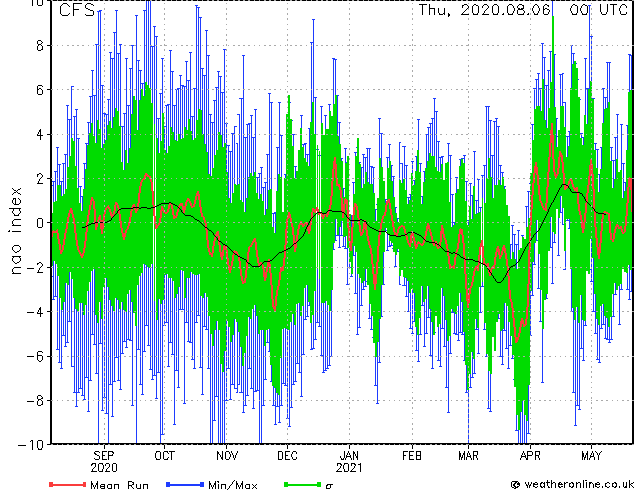Click the DEC axis label

tap(287, 456)
